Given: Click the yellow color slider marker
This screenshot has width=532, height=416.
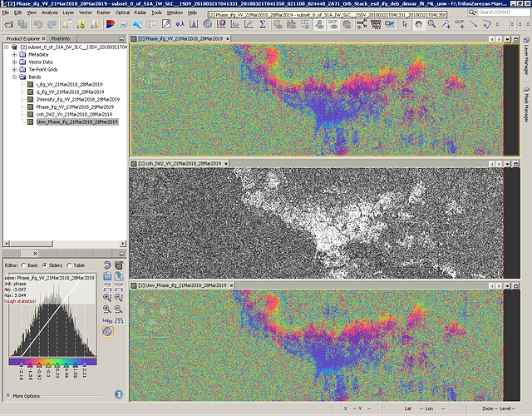Looking at the screenshot, I should pyautogui.click(x=48, y=365).
